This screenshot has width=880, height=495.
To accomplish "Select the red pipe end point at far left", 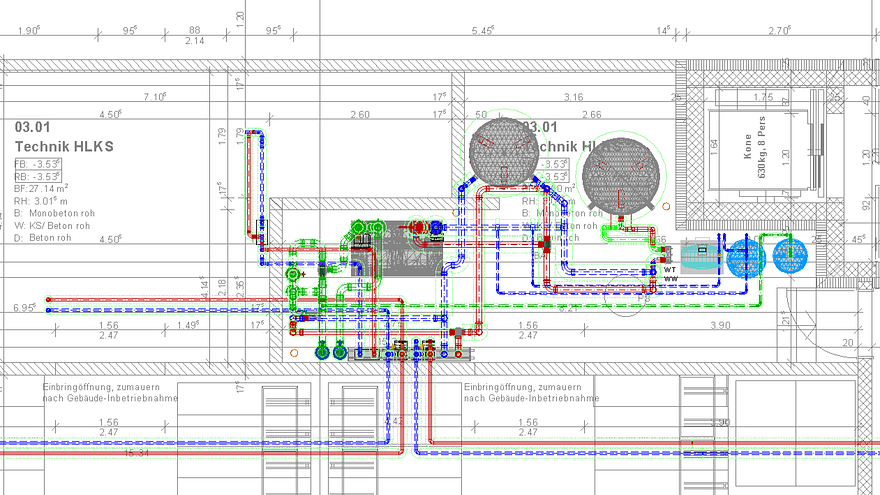I will pyautogui.click(x=48, y=299).
